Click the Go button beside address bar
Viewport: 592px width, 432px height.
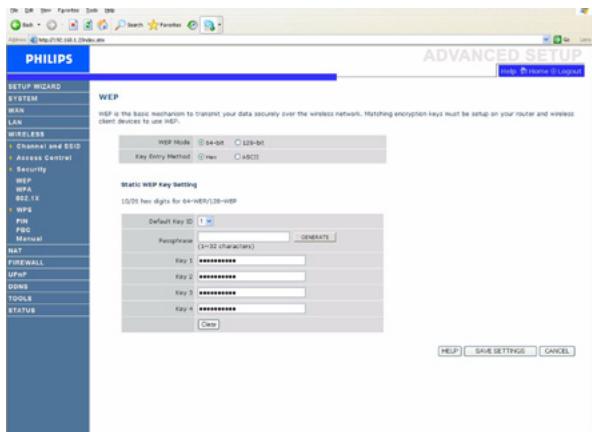561,39
